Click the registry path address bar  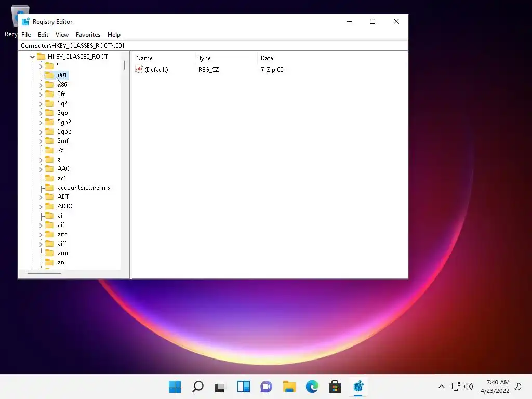pos(213,46)
